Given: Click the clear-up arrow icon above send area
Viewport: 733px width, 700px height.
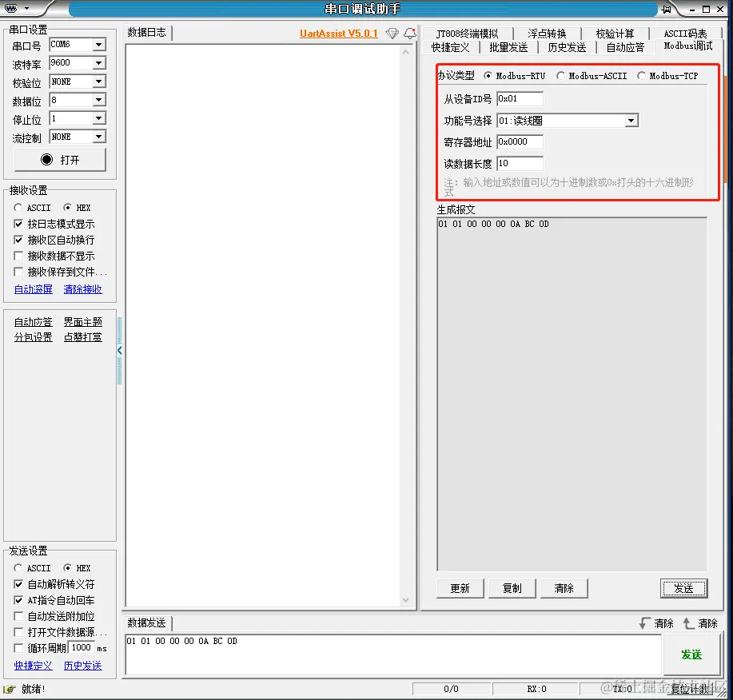Looking at the screenshot, I should (688, 623).
